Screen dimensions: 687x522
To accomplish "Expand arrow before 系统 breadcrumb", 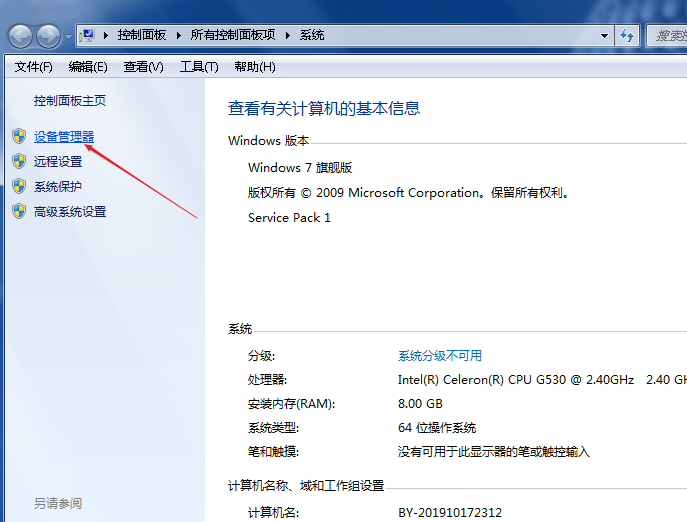I will tap(288, 36).
